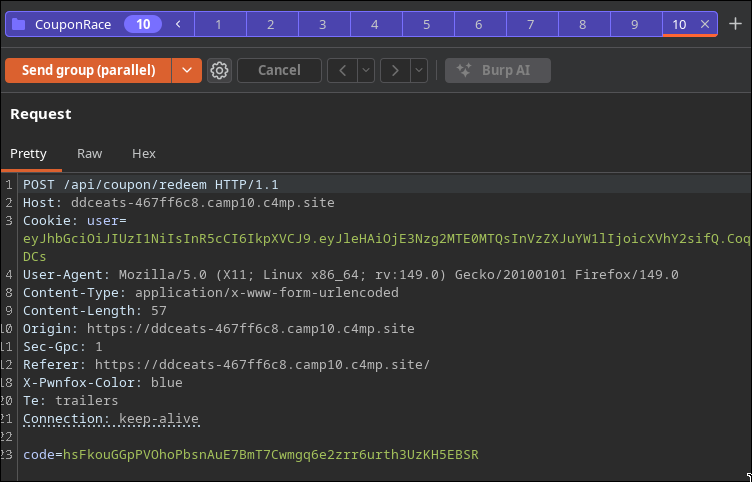This screenshot has width=752, height=482.
Task: Switch to Repeater tab 1
Action: tap(220, 24)
